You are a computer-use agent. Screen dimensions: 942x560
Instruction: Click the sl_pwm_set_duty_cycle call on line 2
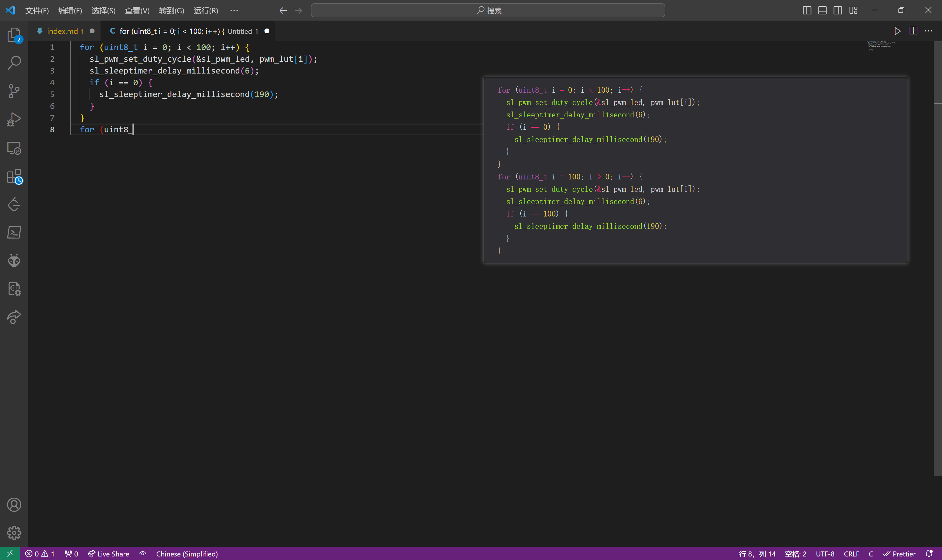click(x=140, y=59)
